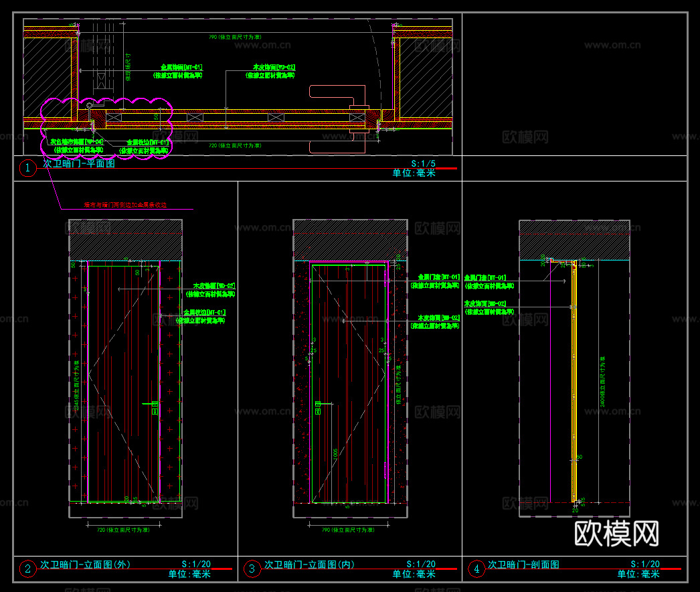Click the circled number 3 drawing marker

coord(252,569)
